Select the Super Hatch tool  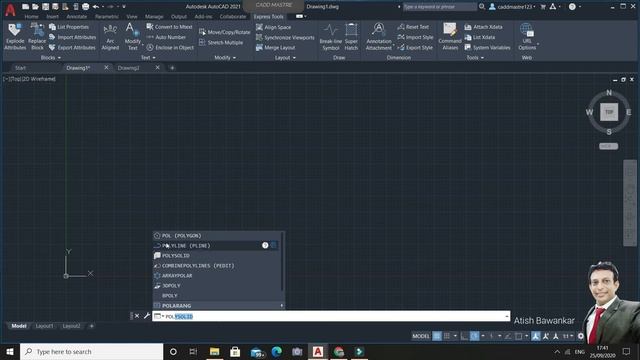(x=351, y=36)
